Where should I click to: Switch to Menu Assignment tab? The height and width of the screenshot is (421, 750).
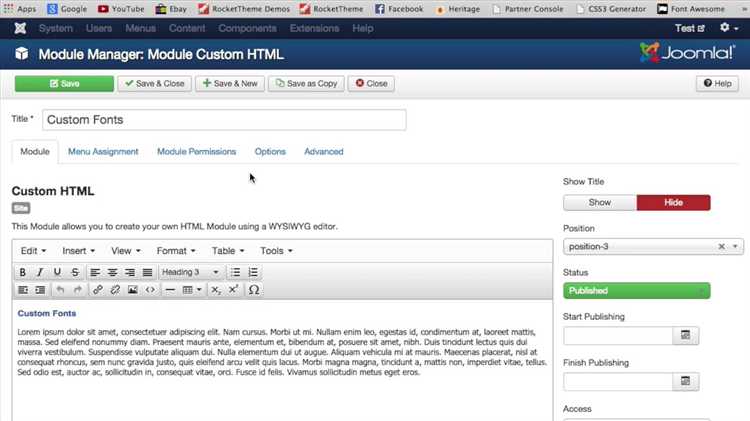pyautogui.click(x=103, y=152)
